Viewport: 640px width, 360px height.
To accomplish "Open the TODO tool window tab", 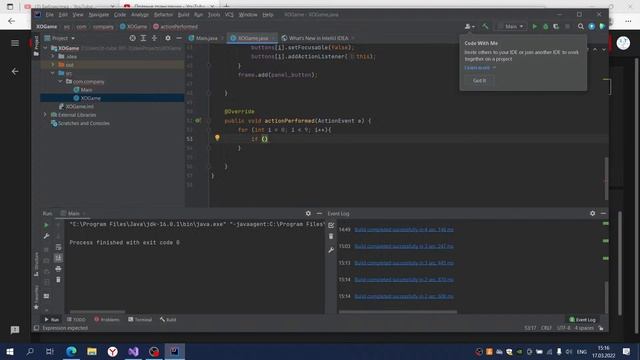I will pyautogui.click(x=76, y=319).
